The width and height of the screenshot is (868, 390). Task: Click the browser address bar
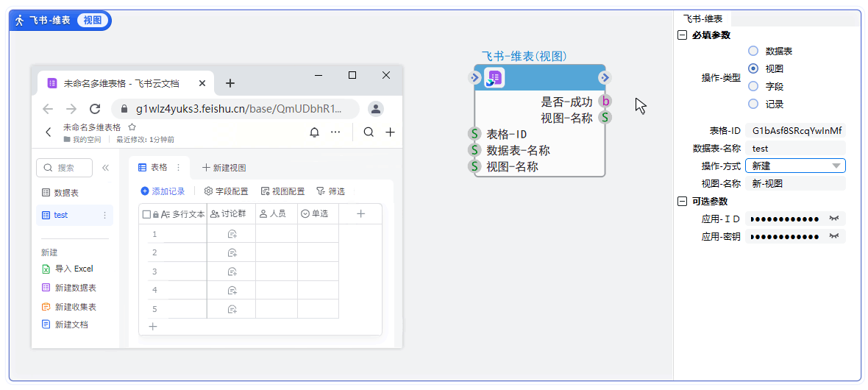tap(235, 109)
